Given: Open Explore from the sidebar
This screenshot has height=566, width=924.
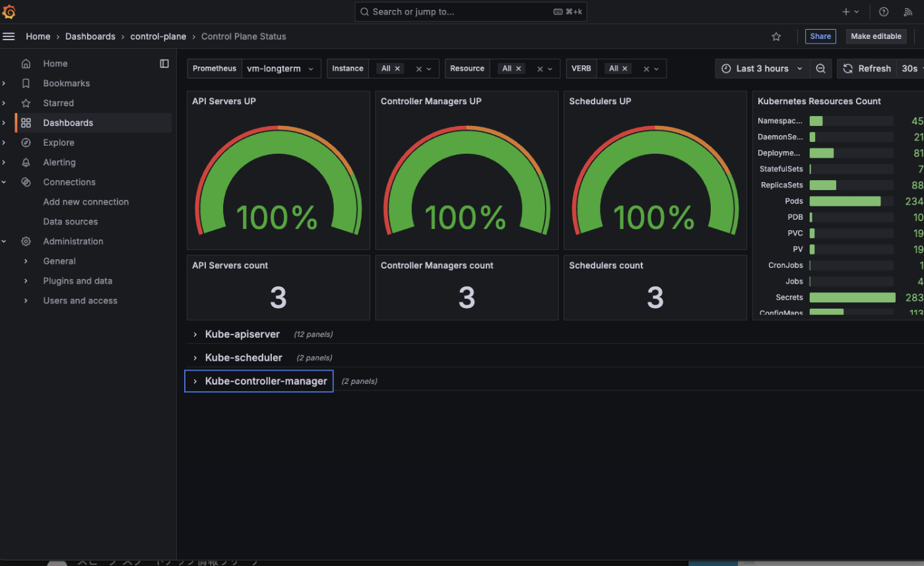Looking at the screenshot, I should tap(59, 142).
